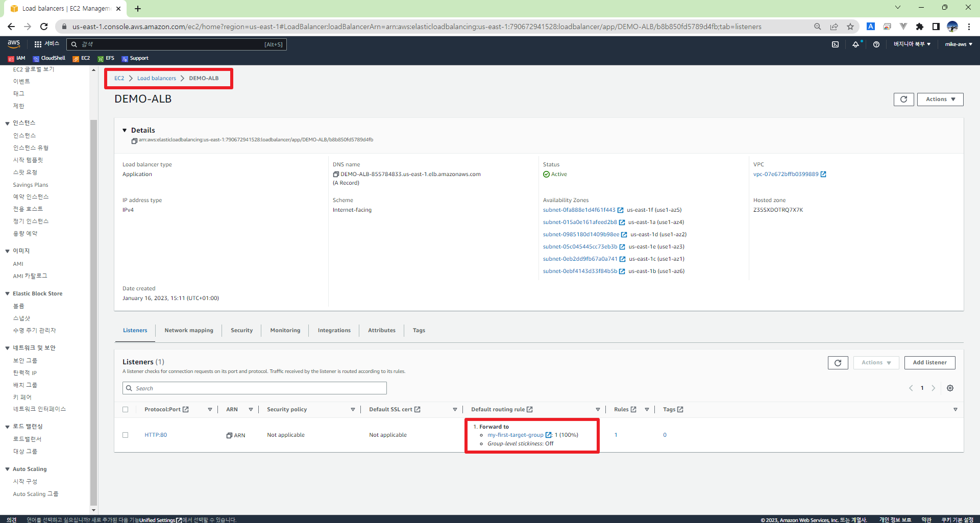Image resolution: width=980 pixels, height=523 pixels.
Task: Copy the load balancer ARN in Details
Action: (134, 141)
